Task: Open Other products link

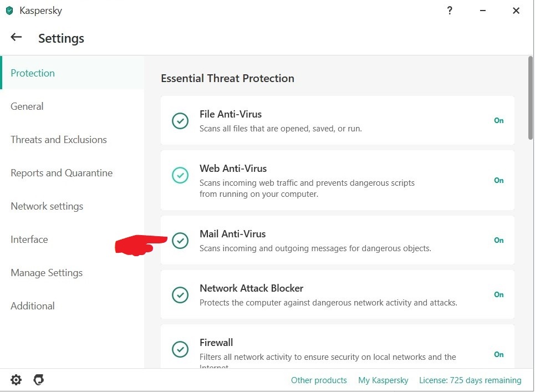Action: click(319, 380)
